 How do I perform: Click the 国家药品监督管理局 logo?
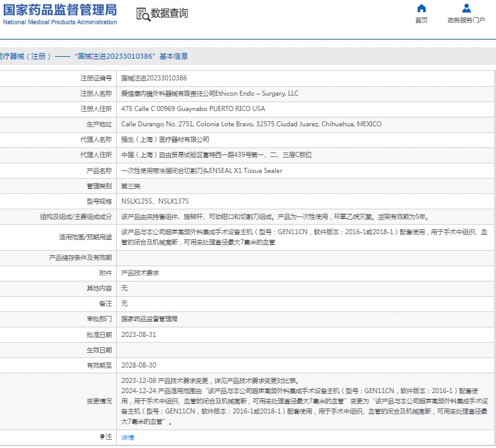[60, 14]
